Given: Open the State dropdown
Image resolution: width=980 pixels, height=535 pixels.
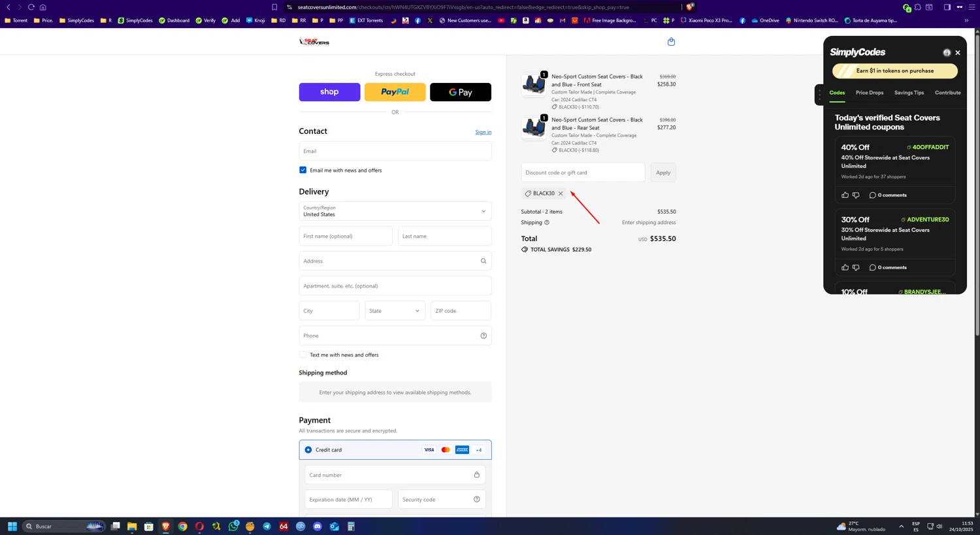Looking at the screenshot, I should [395, 311].
